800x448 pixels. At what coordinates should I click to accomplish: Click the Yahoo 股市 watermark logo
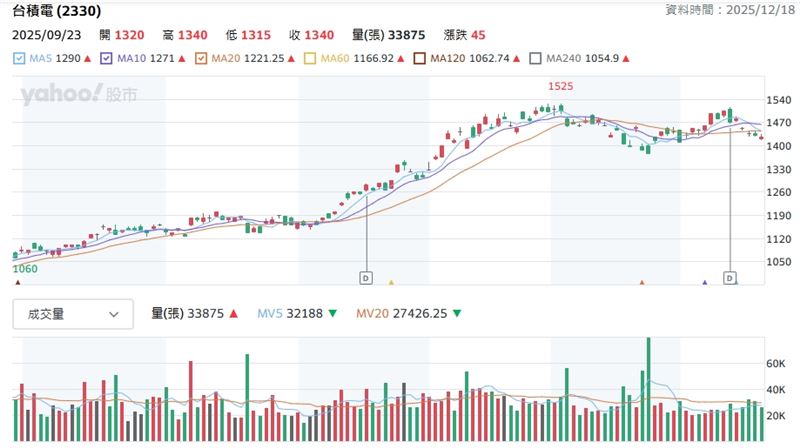[78, 95]
